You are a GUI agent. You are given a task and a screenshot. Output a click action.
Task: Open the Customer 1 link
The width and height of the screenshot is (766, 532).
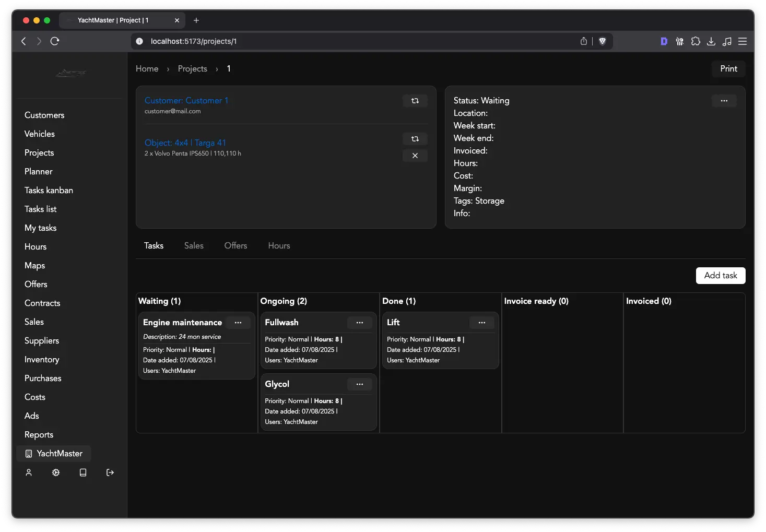[x=186, y=101]
